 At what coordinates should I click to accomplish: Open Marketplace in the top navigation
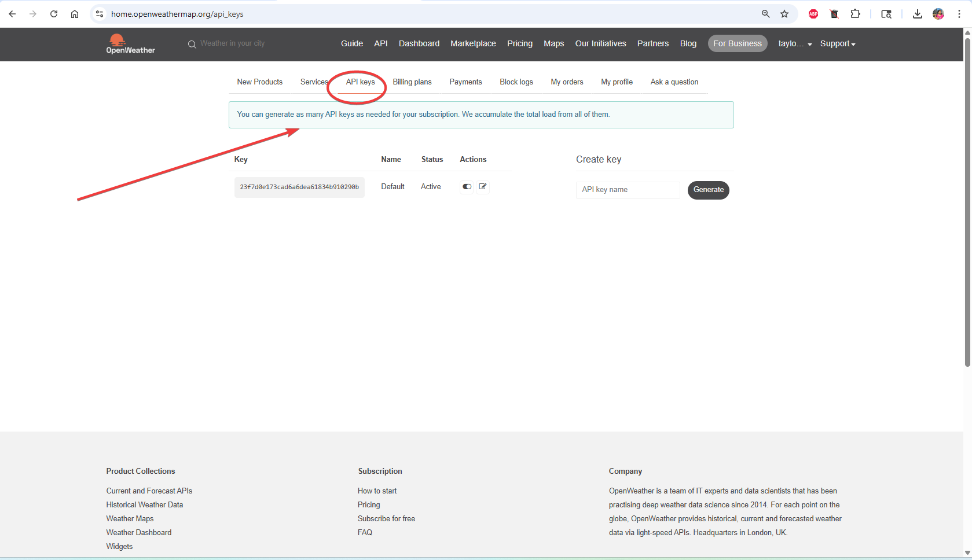(x=473, y=43)
